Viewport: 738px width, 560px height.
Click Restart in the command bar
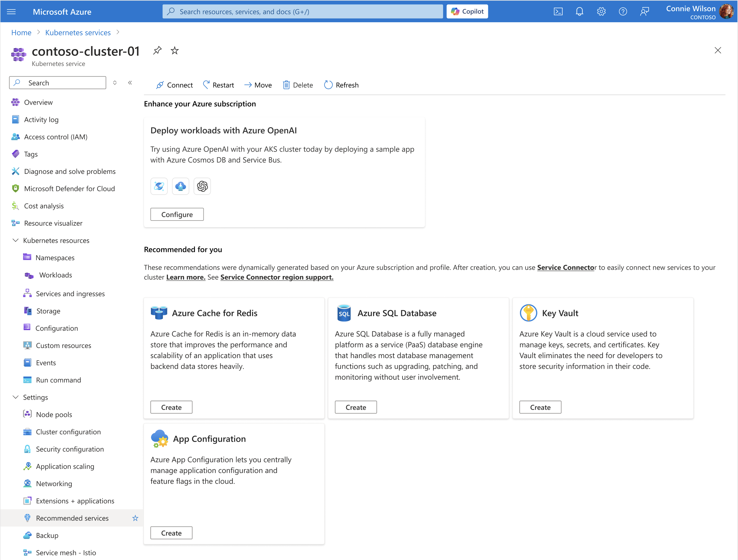click(219, 85)
